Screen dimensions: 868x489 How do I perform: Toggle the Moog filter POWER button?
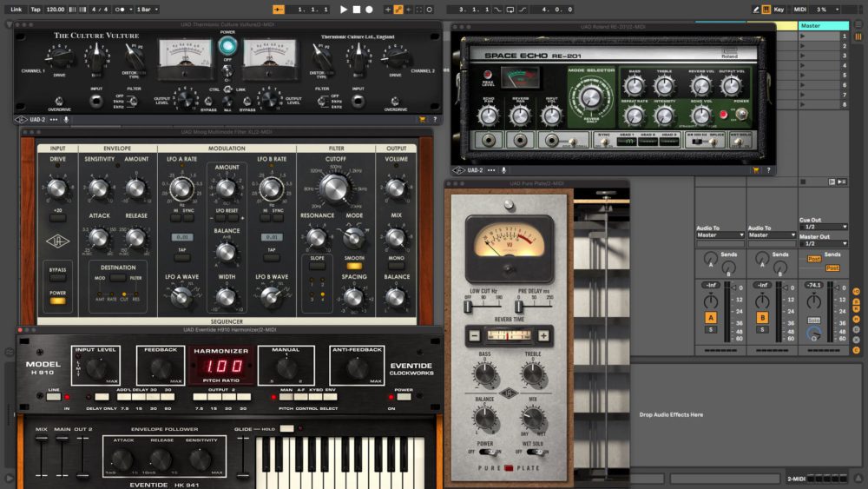coord(59,294)
